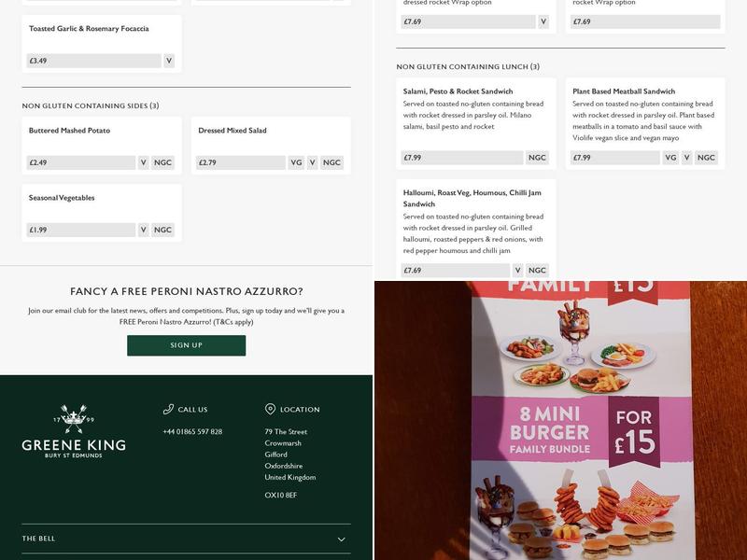The height and width of the screenshot is (560, 747).
Task: Click the phone Call Us icon
Action: point(168,409)
